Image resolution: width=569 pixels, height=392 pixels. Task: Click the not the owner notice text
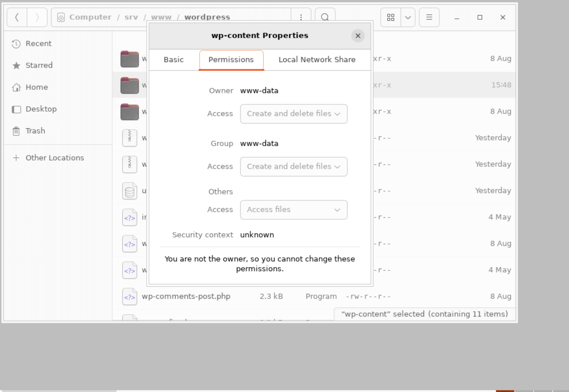(x=260, y=264)
